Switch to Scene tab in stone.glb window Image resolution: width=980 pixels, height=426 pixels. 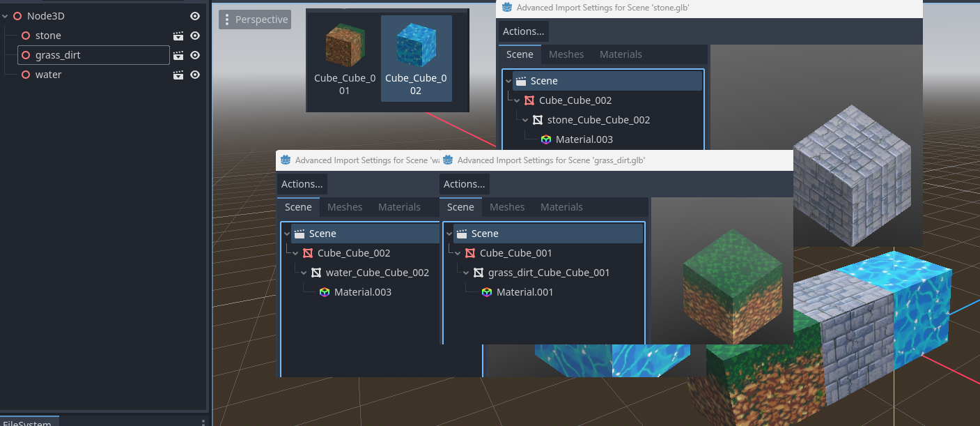pos(520,54)
